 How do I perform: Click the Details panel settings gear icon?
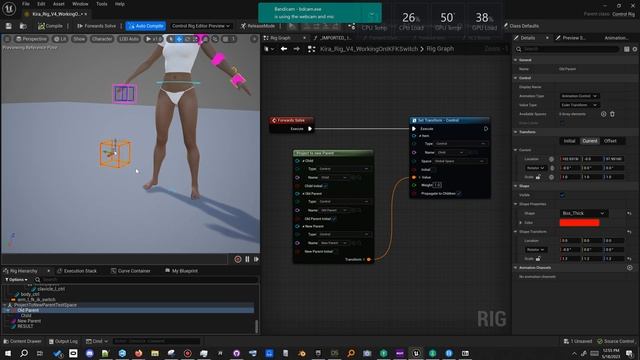coord(635,49)
